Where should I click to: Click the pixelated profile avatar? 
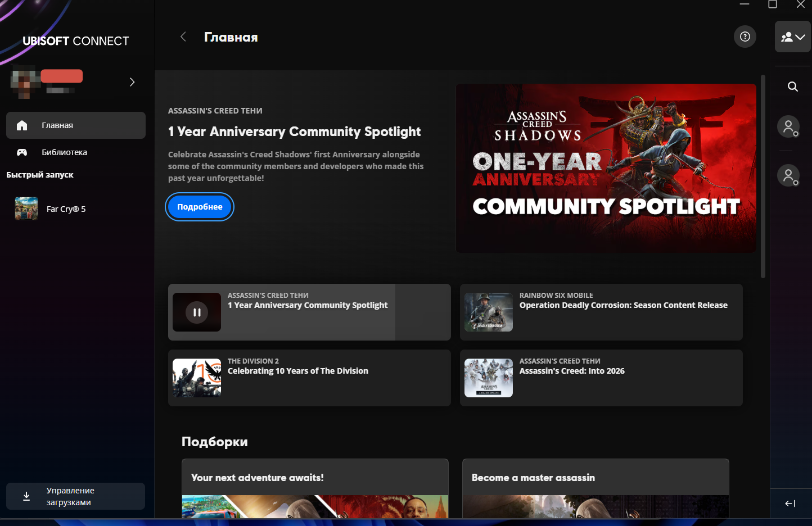(x=25, y=82)
